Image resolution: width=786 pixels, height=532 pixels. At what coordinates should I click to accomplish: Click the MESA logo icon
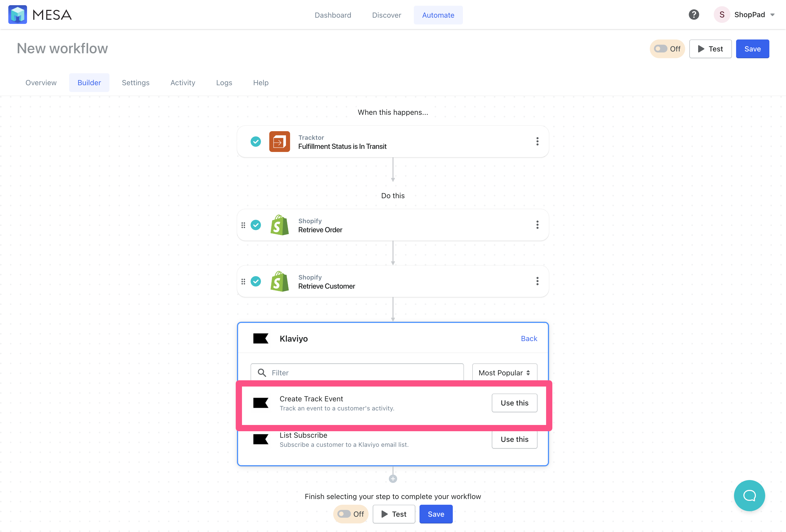pyautogui.click(x=18, y=15)
